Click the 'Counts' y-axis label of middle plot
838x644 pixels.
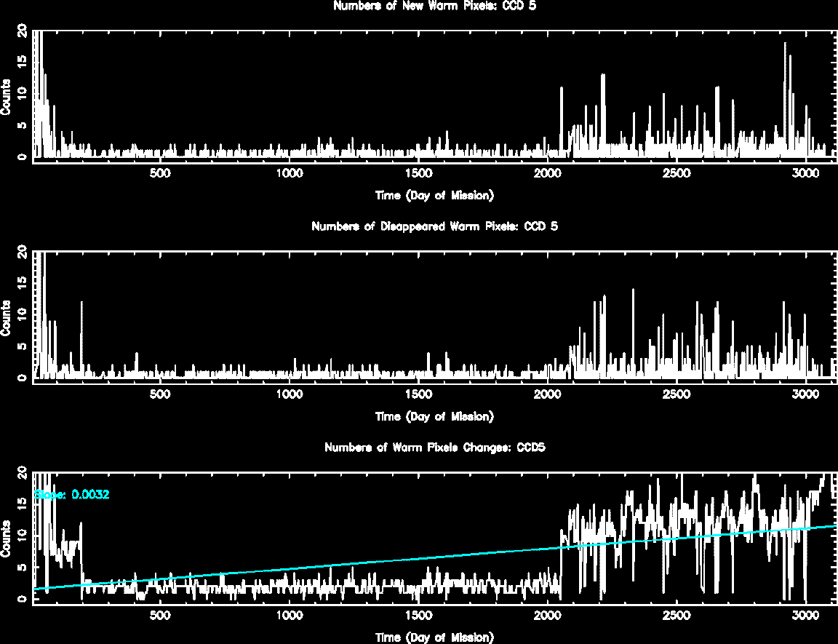click(6, 318)
